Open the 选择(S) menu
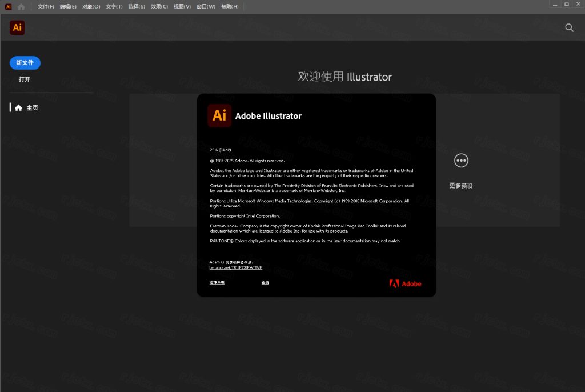 [x=137, y=7]
